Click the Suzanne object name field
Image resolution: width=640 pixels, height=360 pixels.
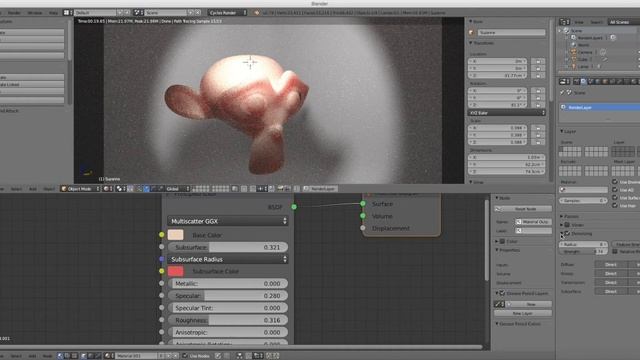click(x=511, y=32)
